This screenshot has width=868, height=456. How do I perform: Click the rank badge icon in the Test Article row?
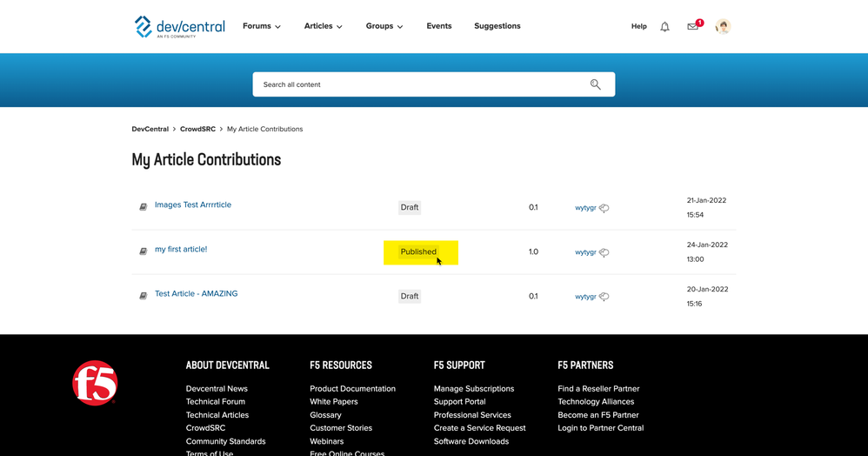[x=604, y=297]
